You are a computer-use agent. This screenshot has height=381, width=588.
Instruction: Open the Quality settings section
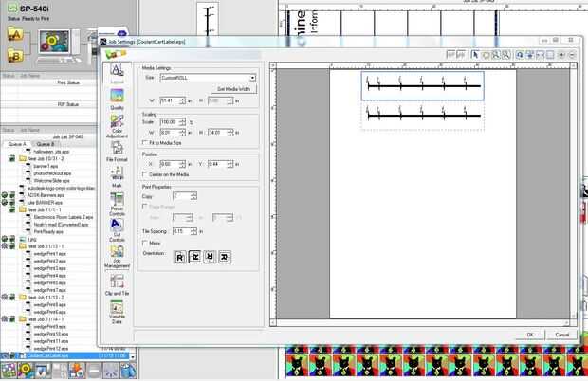117,100
